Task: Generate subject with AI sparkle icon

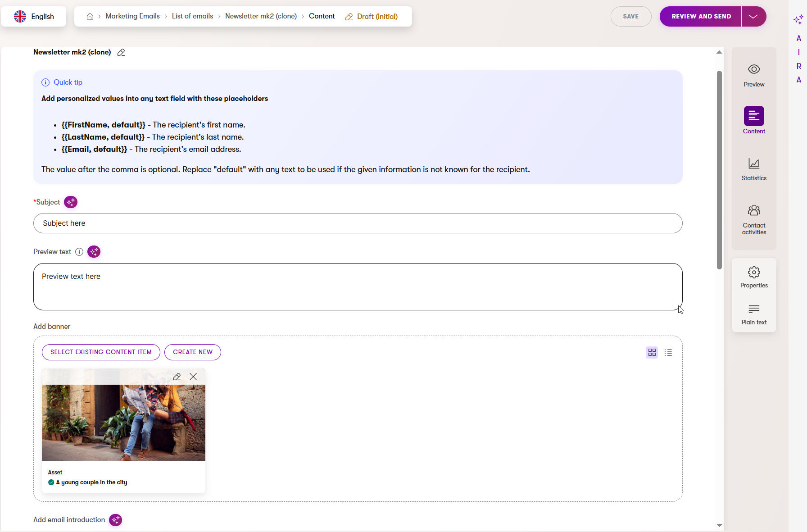Action: [71, 202]
